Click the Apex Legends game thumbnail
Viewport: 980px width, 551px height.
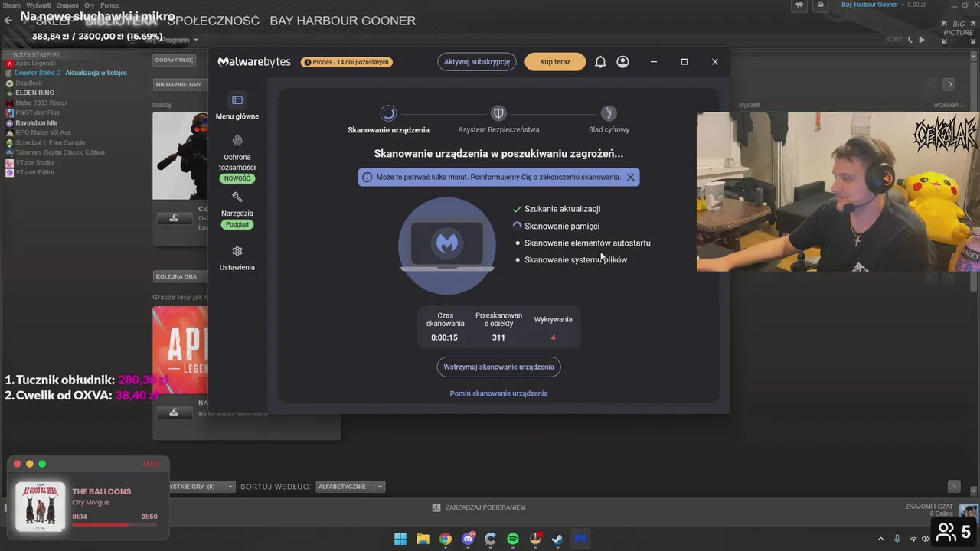[x=181, y=350]
